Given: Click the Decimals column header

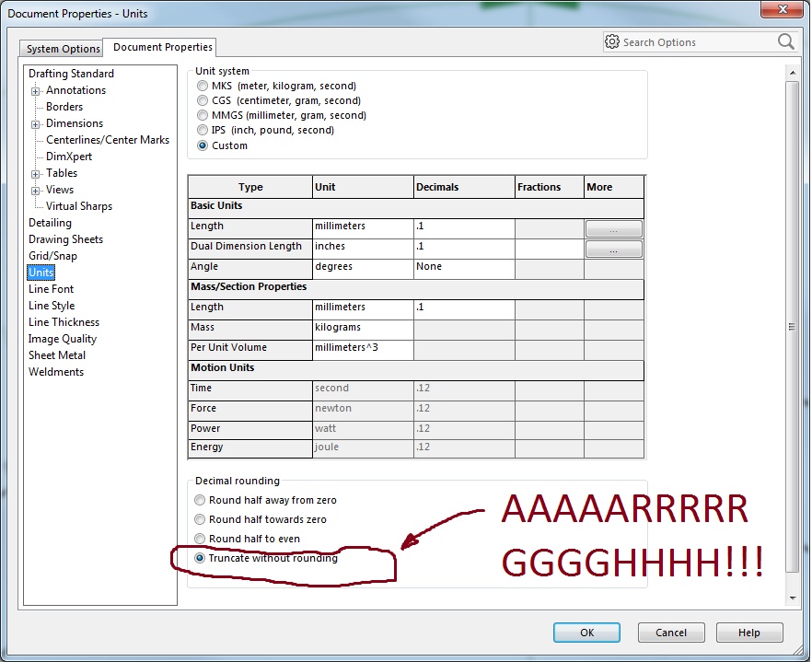Looking at the screenshot, I should coord(464,187).
